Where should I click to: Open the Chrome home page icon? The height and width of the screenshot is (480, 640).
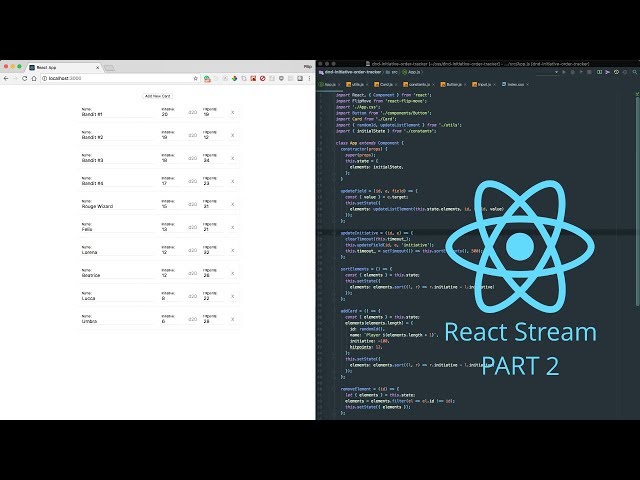point(34,78)
